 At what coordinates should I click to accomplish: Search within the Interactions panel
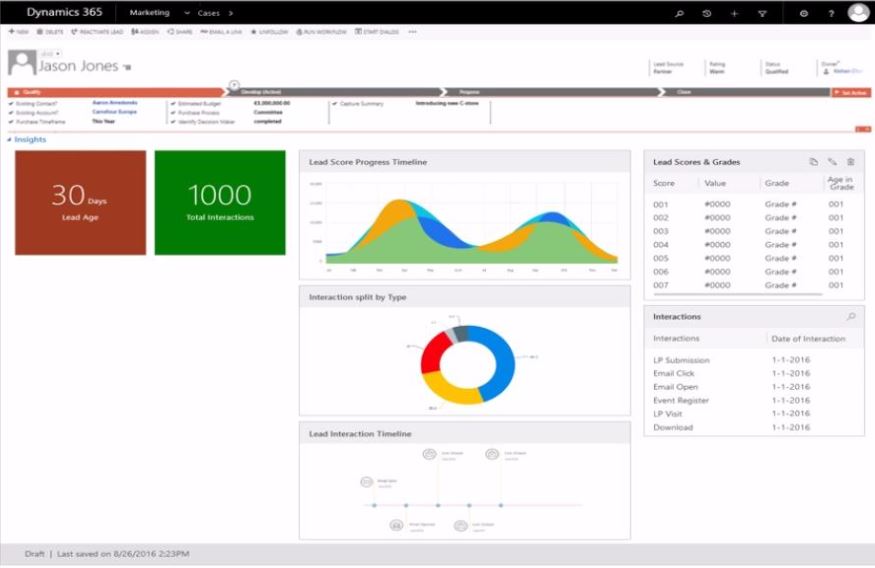click(x=851, y=317)
